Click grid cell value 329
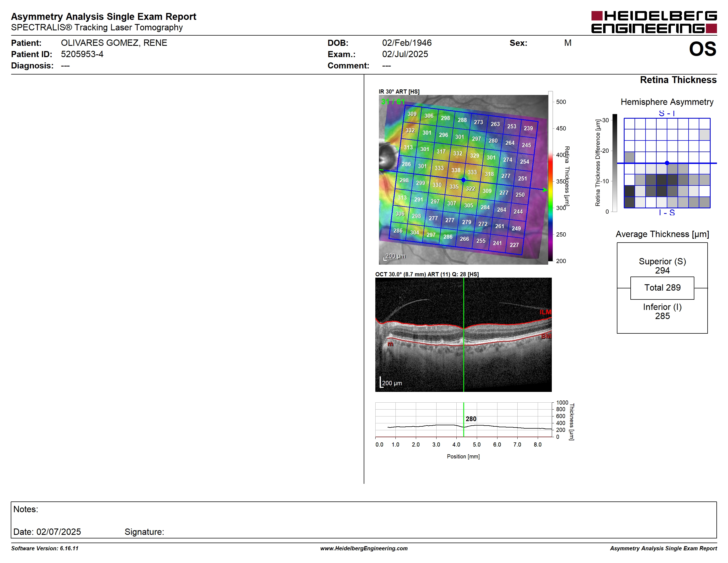The height and width of the screenshot is (563, 728). (474, 155)
